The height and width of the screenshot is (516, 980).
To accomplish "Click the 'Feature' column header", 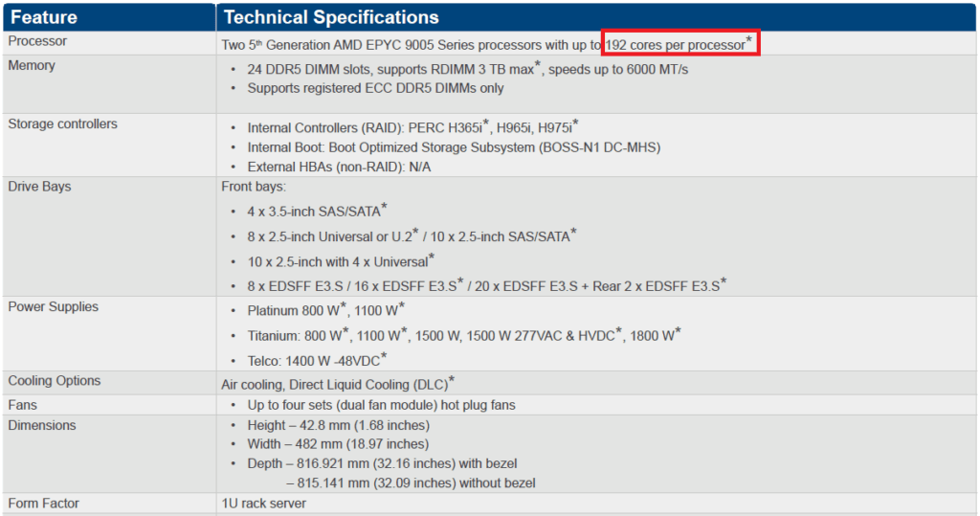I will click(44, 17).
